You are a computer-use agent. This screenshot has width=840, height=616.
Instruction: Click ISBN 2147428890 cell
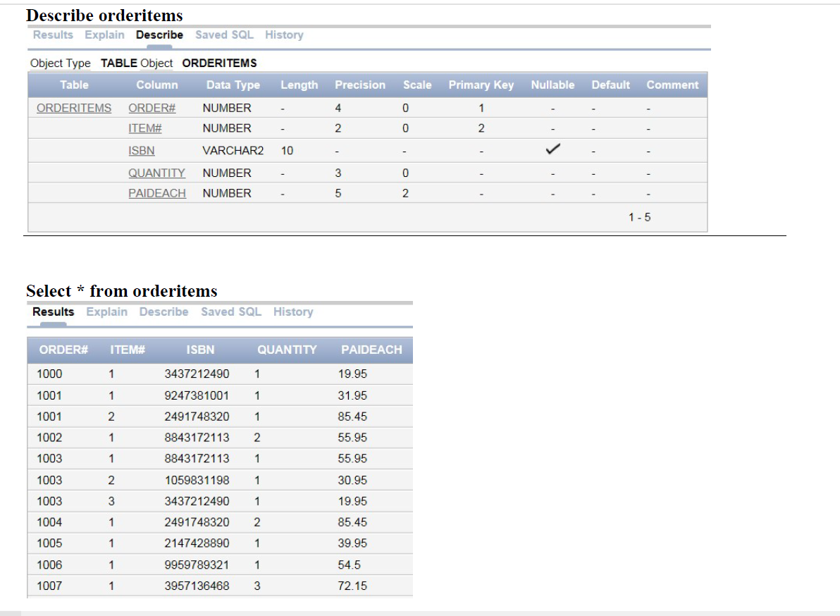pyautogui.click(x=197, y=543)
